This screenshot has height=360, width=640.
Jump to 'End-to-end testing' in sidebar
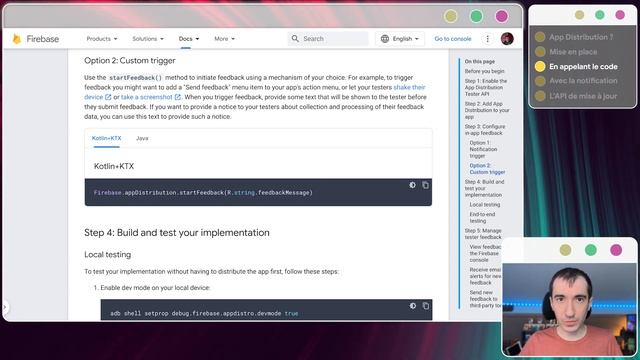482,218
